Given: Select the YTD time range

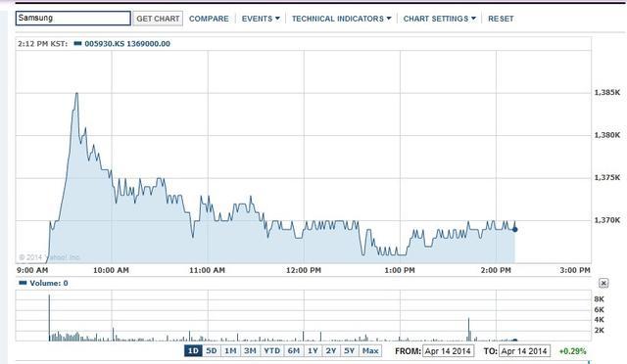Looking at the screenshot, I should click(272, 351).
